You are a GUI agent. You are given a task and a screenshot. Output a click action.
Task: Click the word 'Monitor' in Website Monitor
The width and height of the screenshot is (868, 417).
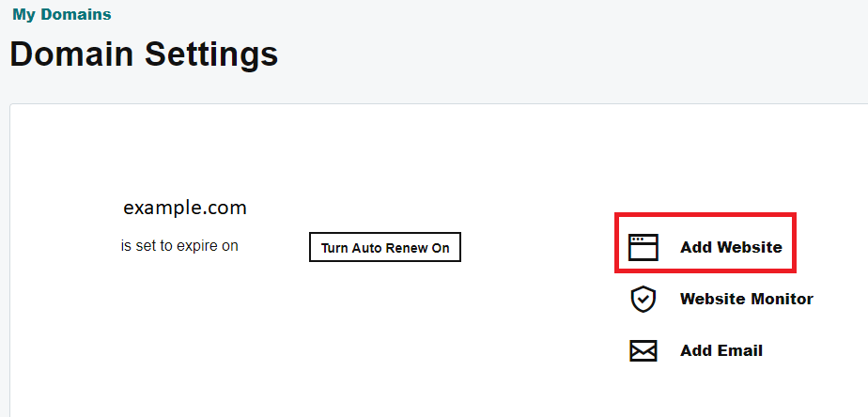click(779, 299)
